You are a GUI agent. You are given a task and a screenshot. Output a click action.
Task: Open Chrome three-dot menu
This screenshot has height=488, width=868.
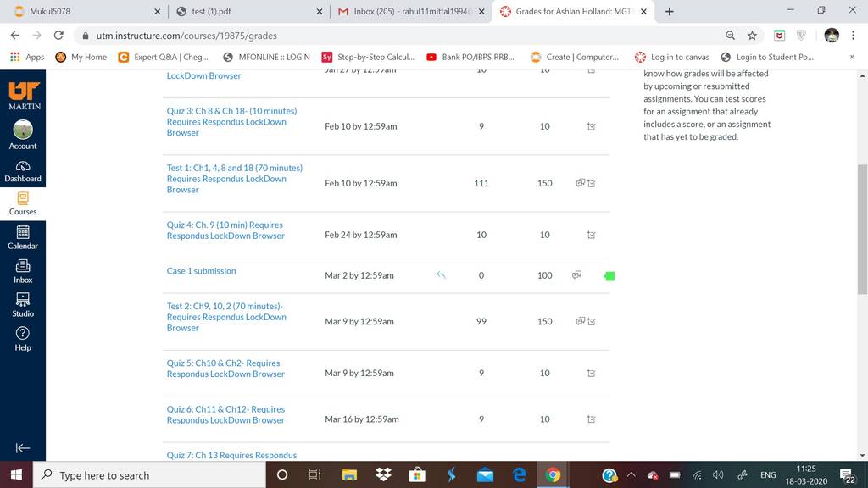[x=853, y=36]
